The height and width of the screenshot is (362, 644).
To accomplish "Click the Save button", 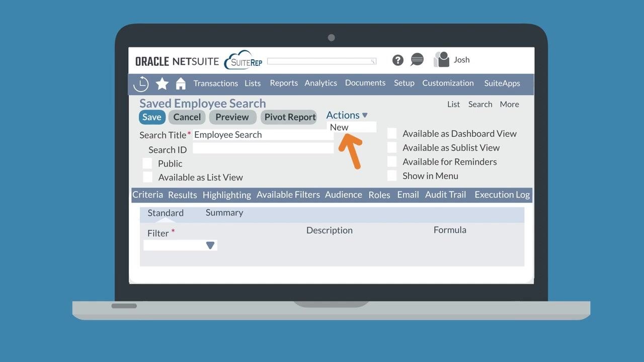I will pos(151,117).
